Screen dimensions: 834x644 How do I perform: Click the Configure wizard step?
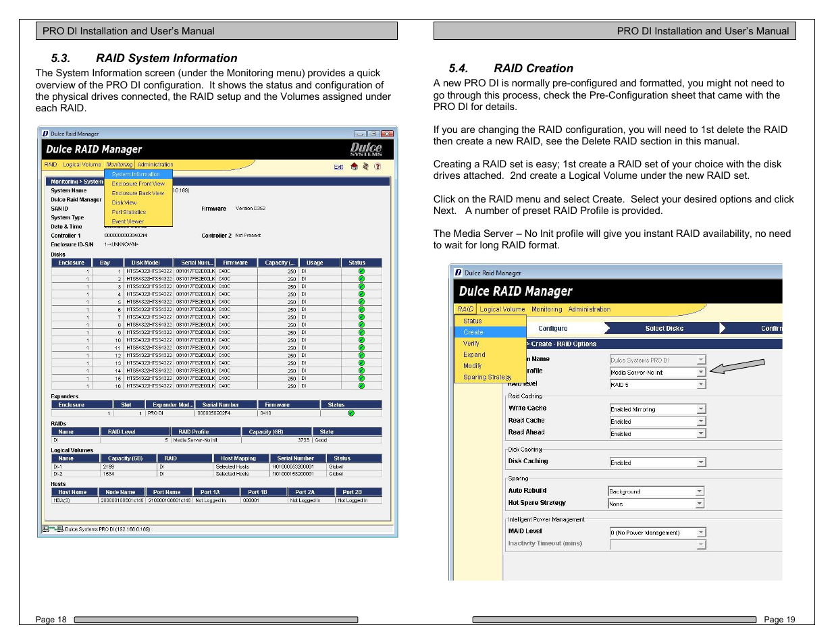tap(553, 328)
